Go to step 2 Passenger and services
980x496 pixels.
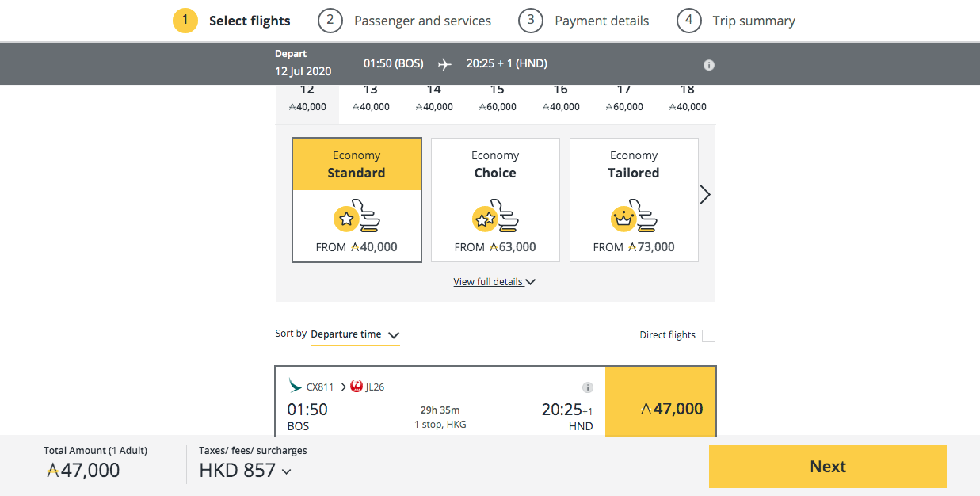(x=405, y=21)
